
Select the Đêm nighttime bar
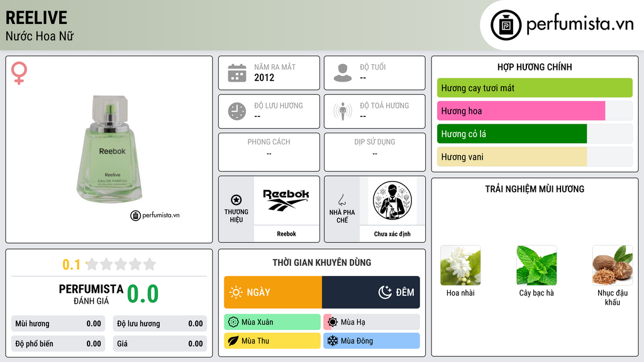[x=371, y=292]
